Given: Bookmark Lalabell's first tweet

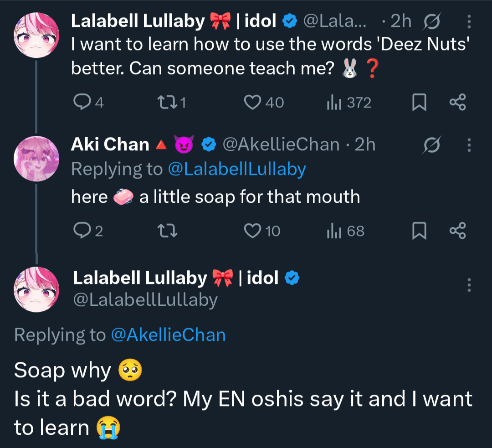Looking at the screenshot, I should pyautogui.click(x=419, y=103).
